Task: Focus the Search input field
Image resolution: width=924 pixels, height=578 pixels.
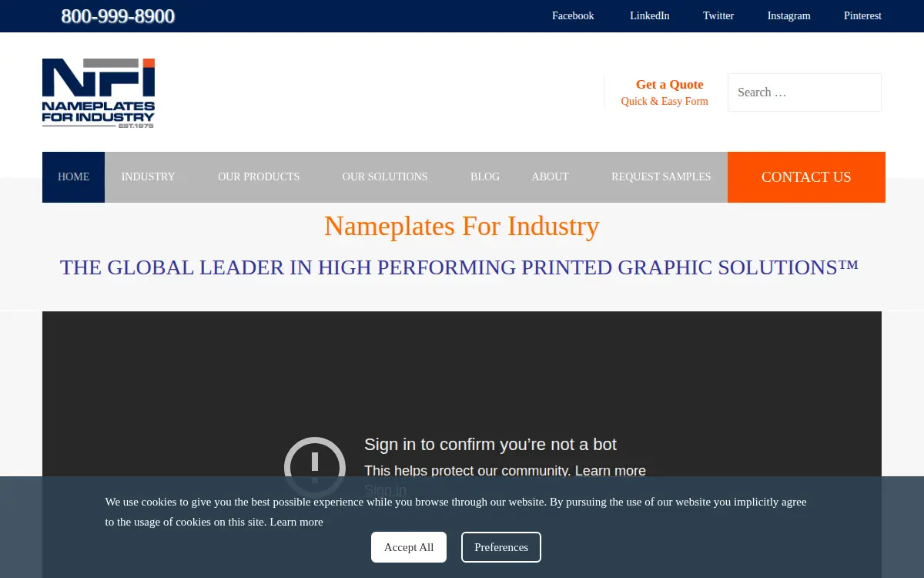Action: point(805,92)
